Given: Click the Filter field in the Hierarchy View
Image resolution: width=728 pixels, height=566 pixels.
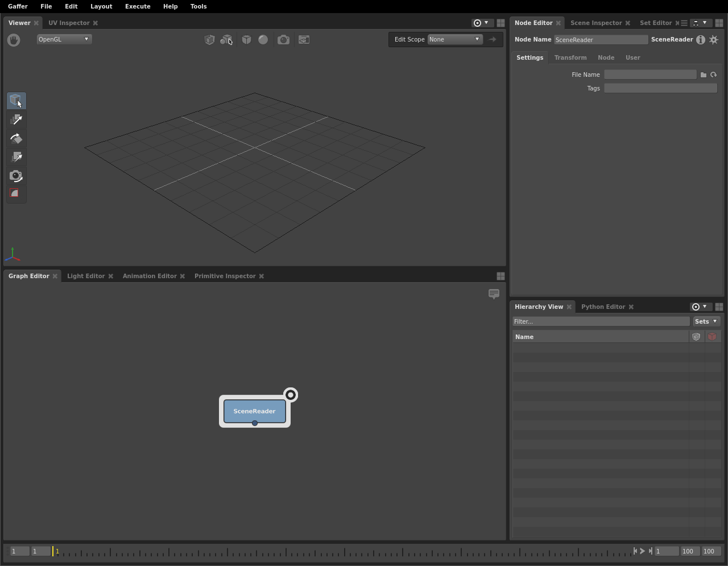Looking at the screenshot, I should (601, 321).
